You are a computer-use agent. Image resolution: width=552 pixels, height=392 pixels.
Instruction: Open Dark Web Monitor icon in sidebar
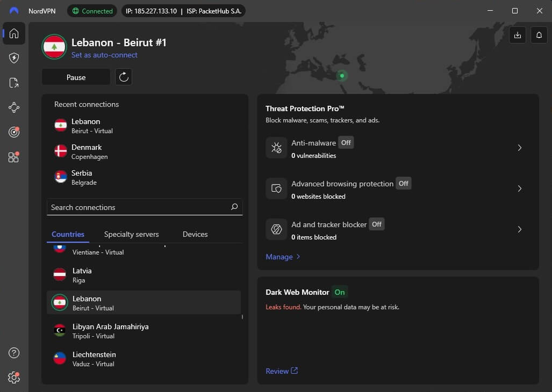(x=13, y=132)
